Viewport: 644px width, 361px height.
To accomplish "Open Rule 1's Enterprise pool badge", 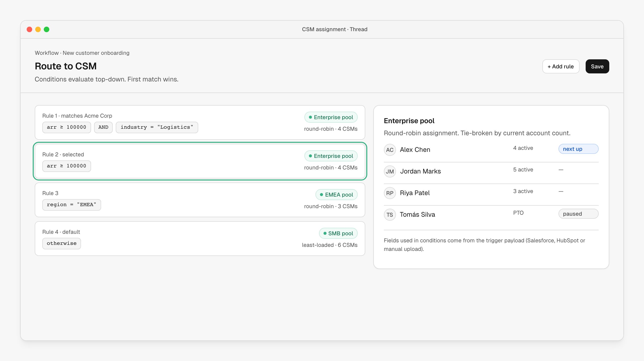I will coord(331,117).
